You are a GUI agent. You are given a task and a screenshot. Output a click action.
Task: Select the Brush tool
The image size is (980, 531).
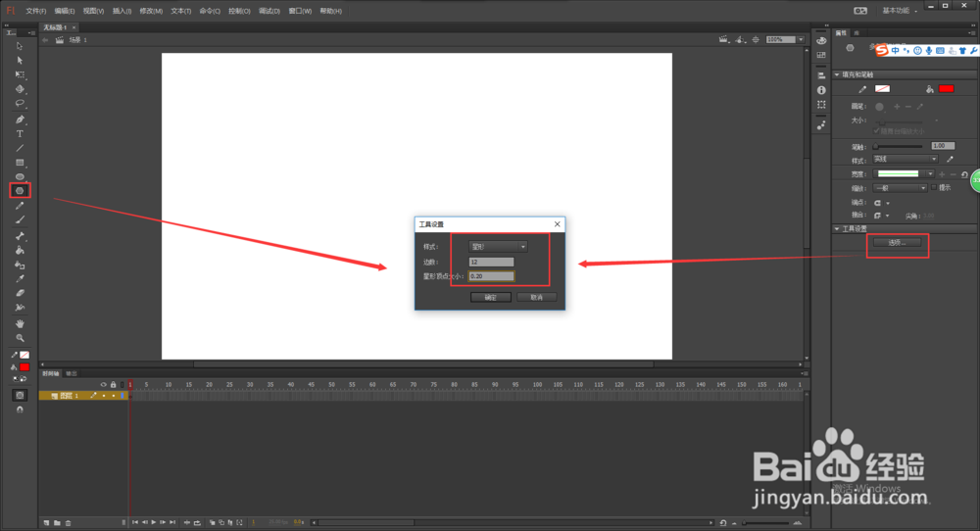coord(20,219)
